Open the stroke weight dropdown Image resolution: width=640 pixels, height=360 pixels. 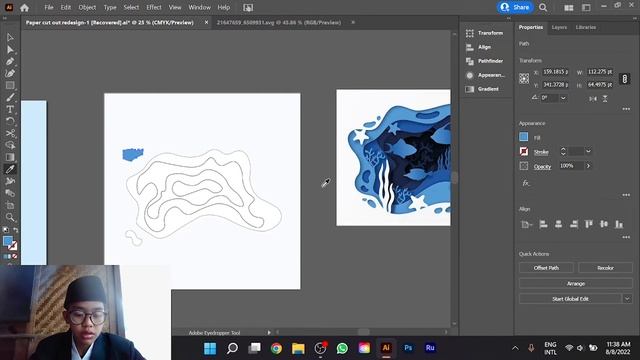coord(588,151)
